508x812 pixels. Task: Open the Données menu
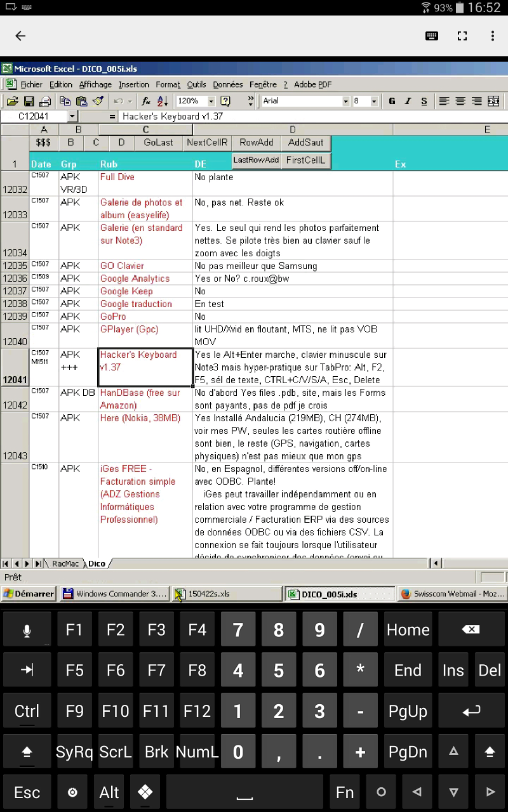[228, 84]
